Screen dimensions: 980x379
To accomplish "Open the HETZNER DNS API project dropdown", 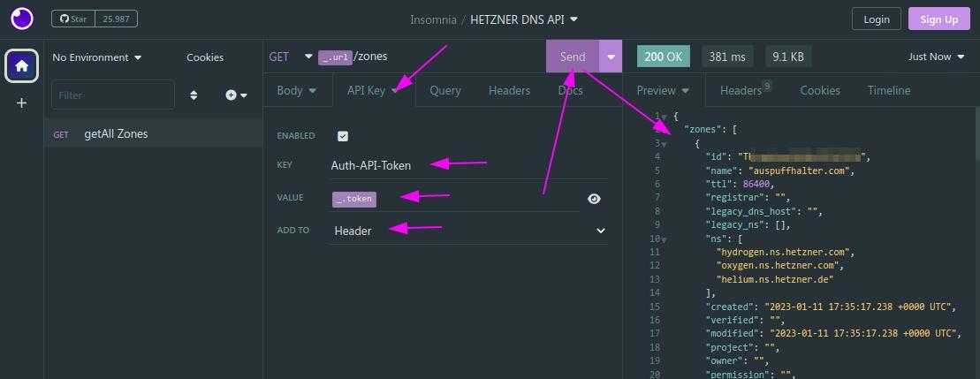I will 524,19.
